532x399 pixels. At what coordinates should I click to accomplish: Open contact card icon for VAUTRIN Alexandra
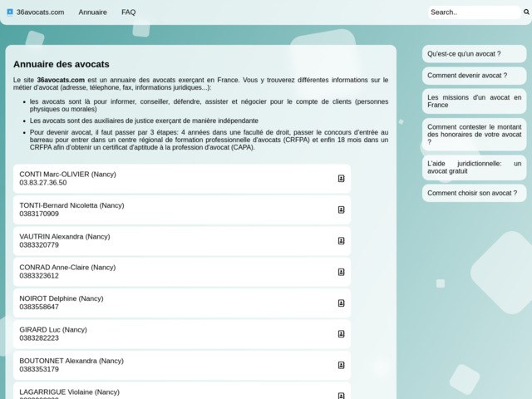(342, 241)
